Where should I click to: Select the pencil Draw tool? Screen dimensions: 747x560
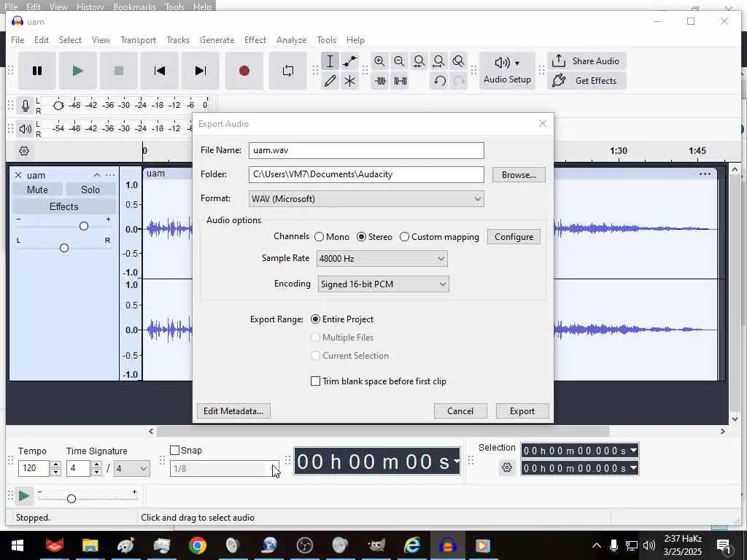tap(330, 81)
